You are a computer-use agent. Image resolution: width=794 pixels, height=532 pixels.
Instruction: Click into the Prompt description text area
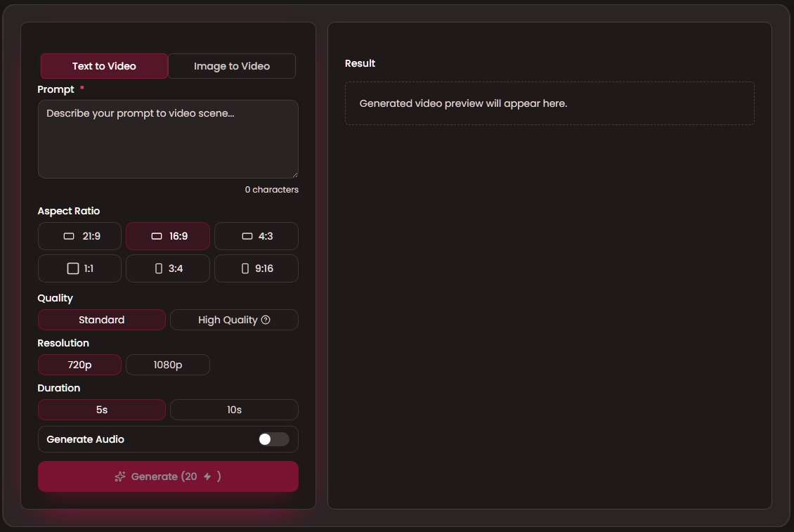tap(168, 139)
